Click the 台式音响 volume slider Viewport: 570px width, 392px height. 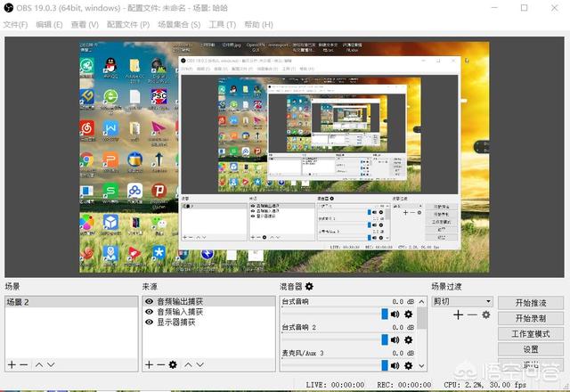click(x=334, y=314)
